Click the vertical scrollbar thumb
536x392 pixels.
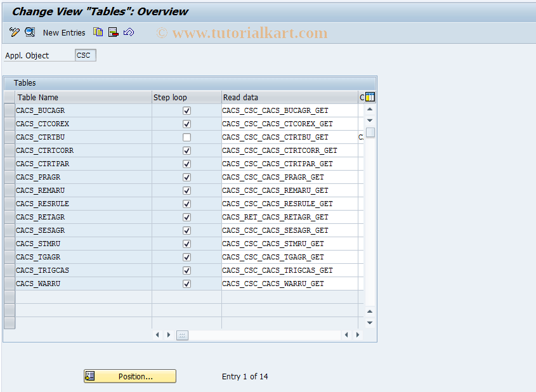click(x=369, y=132)
